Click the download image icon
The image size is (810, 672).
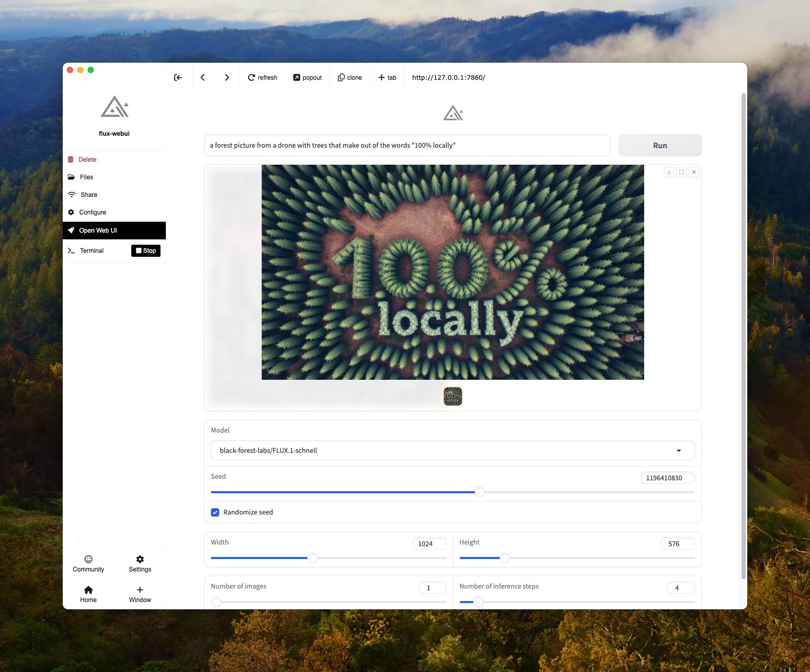tap(669, 172)
